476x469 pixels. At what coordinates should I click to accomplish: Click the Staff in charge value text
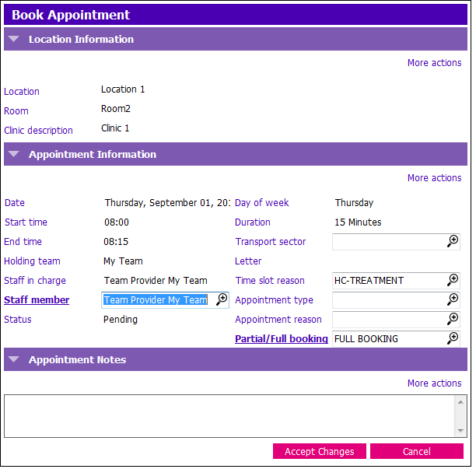(x=156, y=281)
